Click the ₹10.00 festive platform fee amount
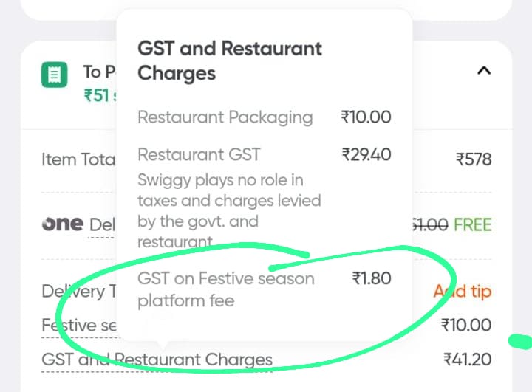 [x=465, y=325]
